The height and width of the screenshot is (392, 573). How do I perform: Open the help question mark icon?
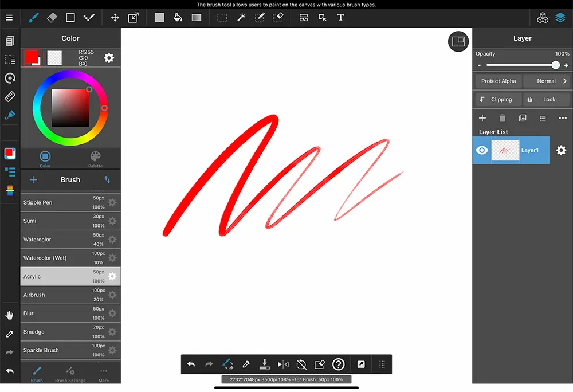pos(338,364)
